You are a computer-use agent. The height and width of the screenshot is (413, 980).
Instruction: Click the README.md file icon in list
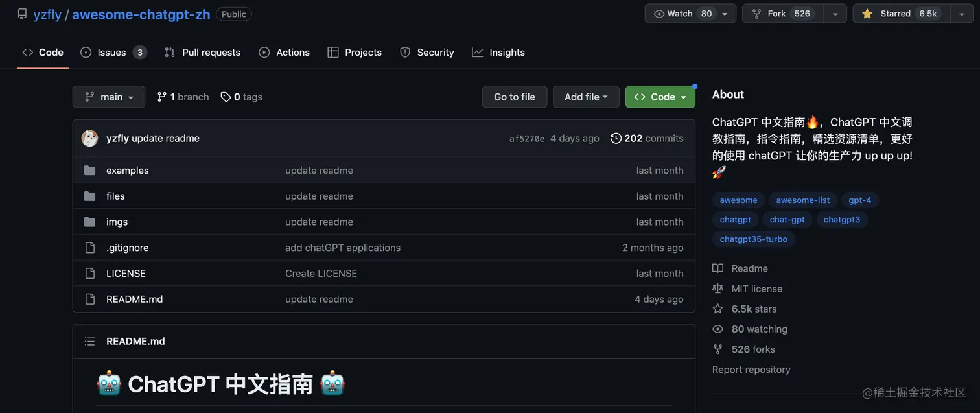90,299
